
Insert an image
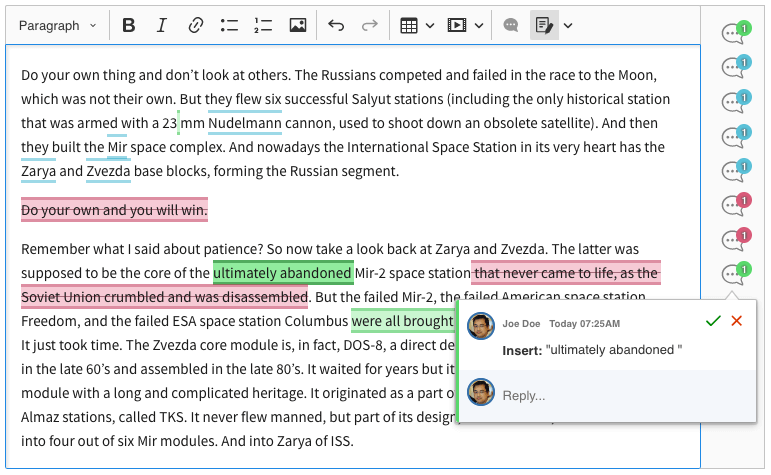[297, 25]
